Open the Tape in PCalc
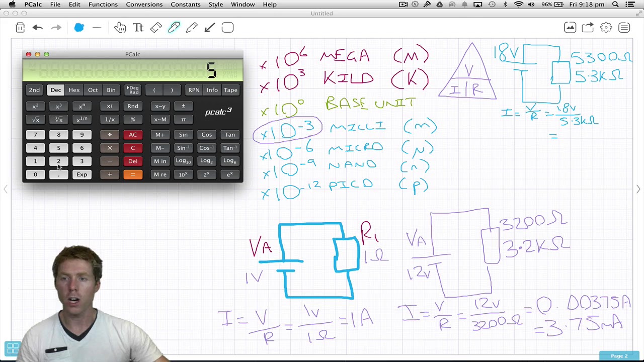The image size is (644, 362). 230,90
